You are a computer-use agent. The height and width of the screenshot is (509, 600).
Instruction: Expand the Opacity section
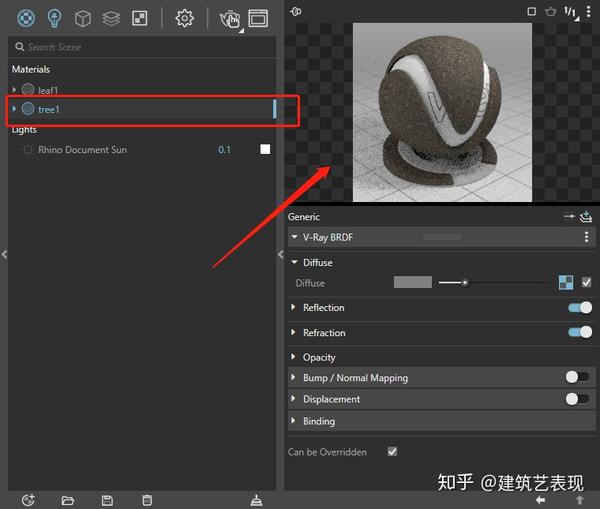(x=293, y=357)
